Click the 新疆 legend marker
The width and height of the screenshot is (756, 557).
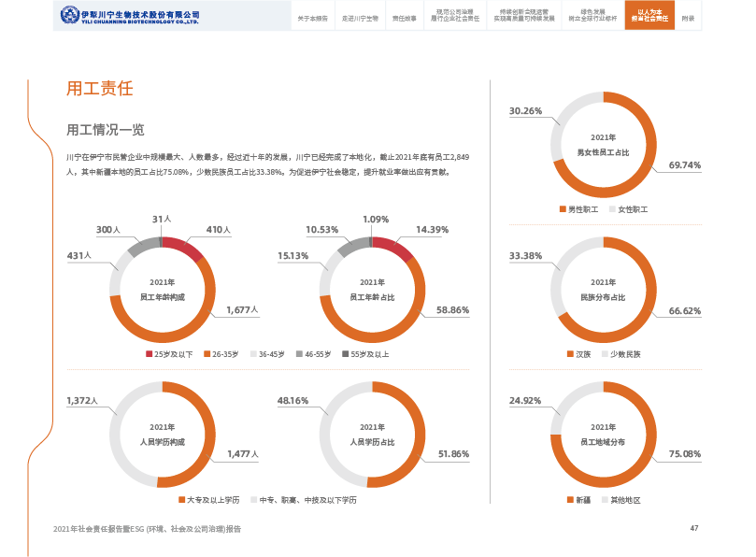(563, 500)
